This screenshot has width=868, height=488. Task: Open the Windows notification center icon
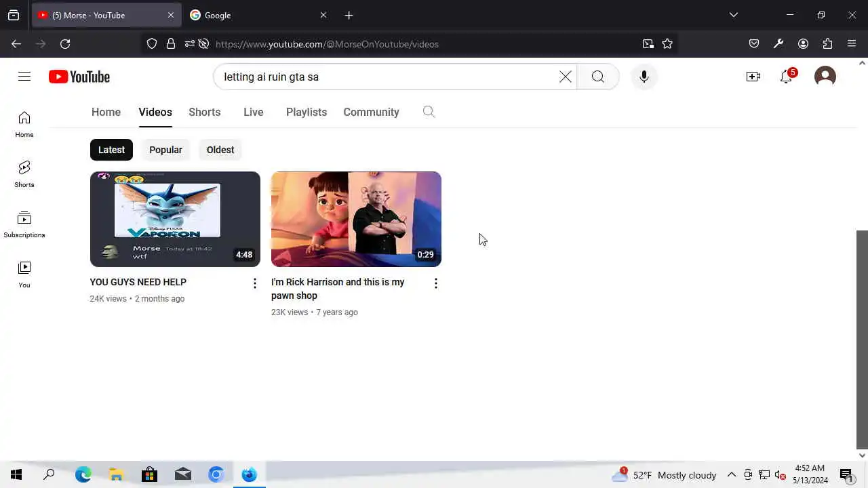click(846, 475)
